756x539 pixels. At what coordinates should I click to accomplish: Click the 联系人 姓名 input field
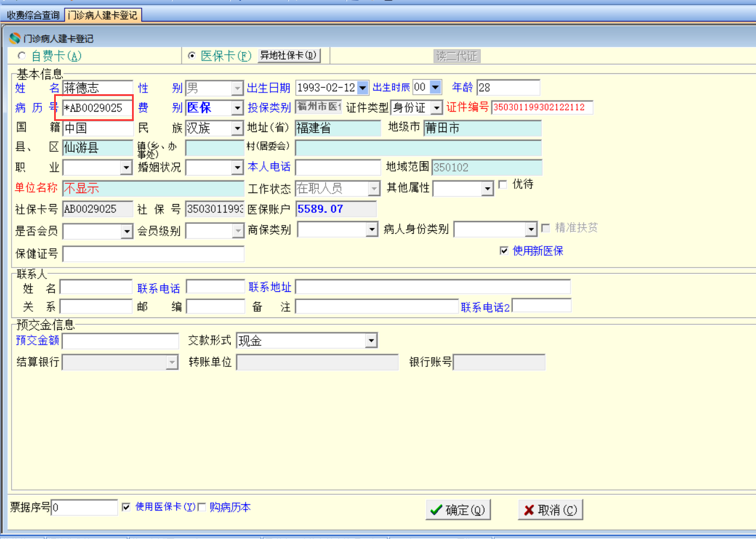click(x=96, y=287)
